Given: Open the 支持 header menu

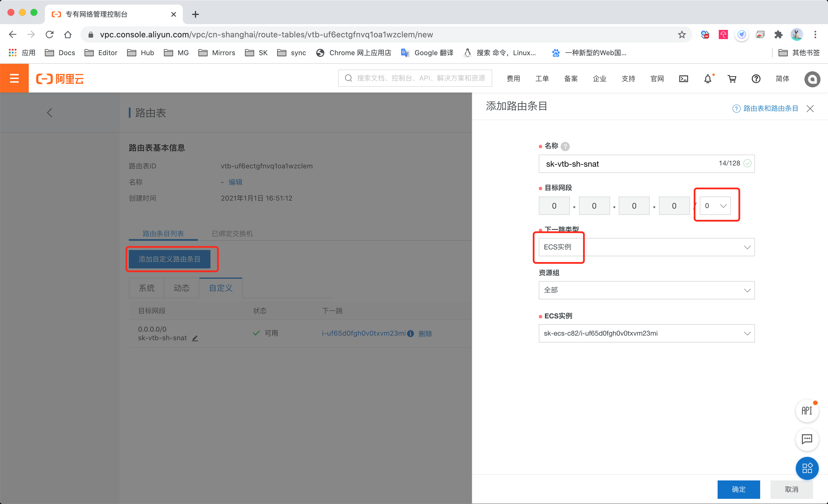Looking at the screenshot, I should (x=628, y=78).
